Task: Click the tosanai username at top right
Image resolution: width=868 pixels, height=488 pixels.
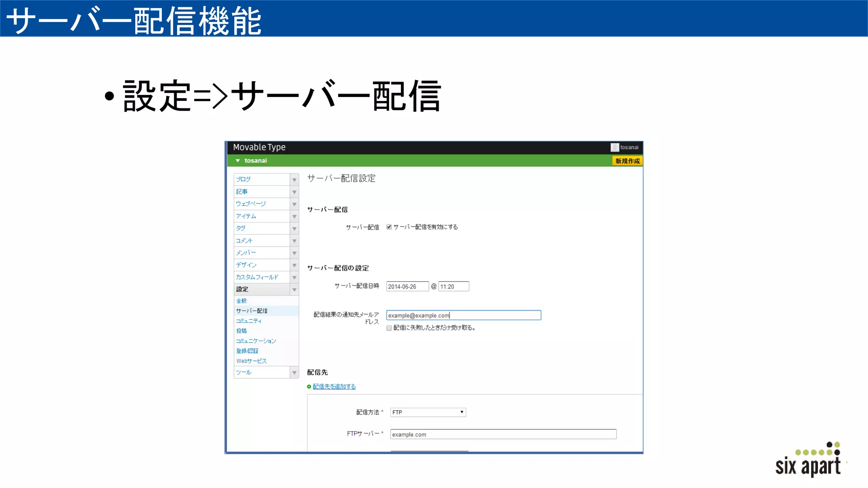Action: pyautogui.click(x=629, y=147)
